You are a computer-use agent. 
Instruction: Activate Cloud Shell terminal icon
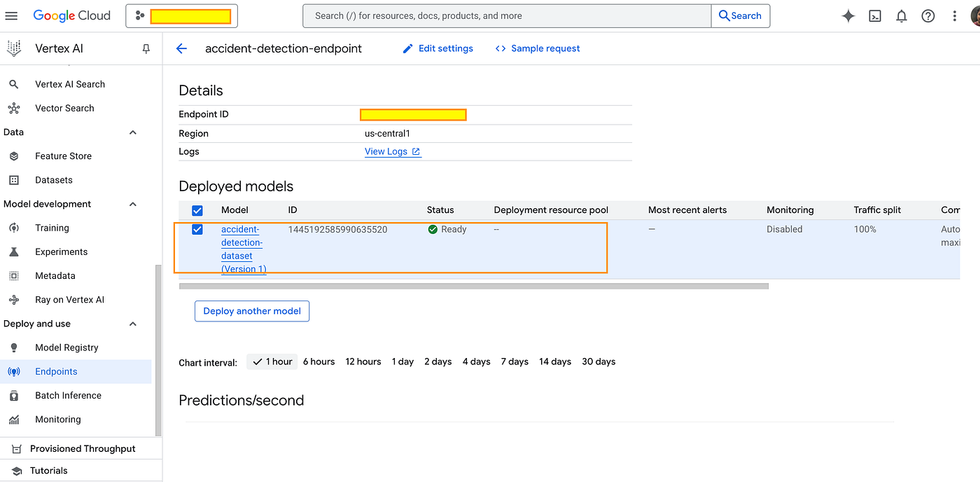point(875,15)
